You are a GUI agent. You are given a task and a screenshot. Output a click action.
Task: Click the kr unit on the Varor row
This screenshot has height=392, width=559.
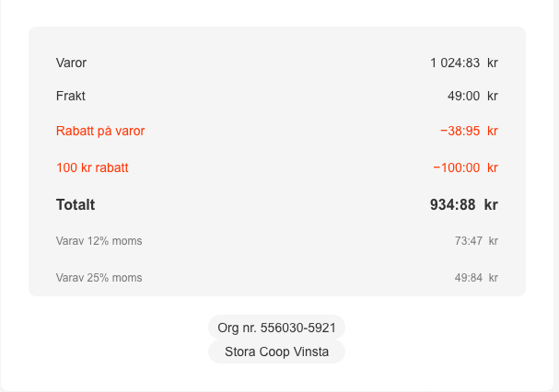[x=493, y=63]
